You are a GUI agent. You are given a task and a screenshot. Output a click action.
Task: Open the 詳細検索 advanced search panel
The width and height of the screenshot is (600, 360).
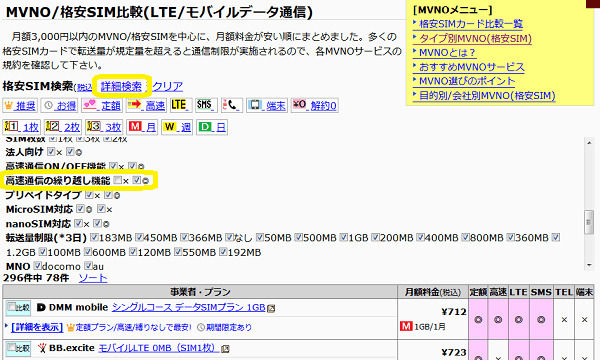pyautogui.click(x=121, y=86)
